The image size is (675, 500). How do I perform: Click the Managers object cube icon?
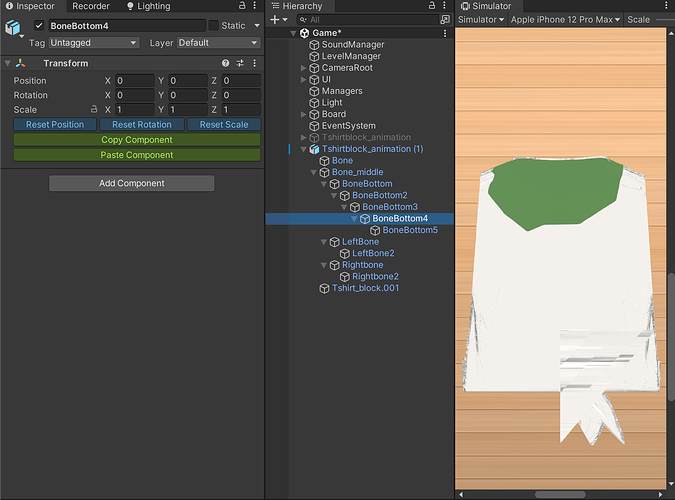[314, 91]
